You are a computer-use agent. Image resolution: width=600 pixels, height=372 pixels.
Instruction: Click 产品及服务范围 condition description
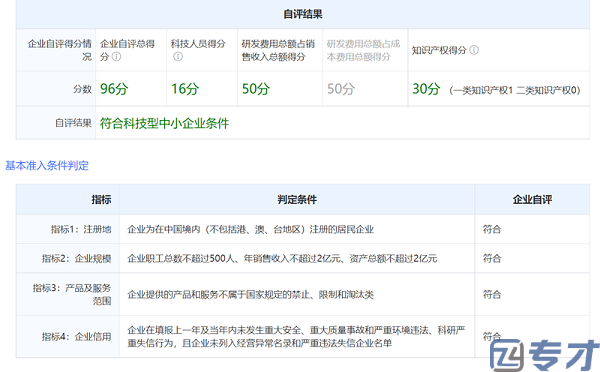click(x=251, y=294)
